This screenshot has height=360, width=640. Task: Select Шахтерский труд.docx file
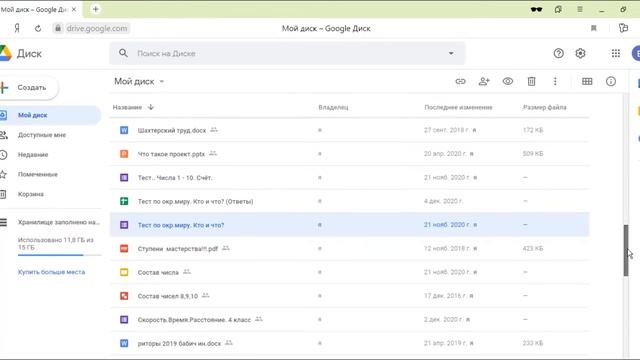click(x=349, y=130)
